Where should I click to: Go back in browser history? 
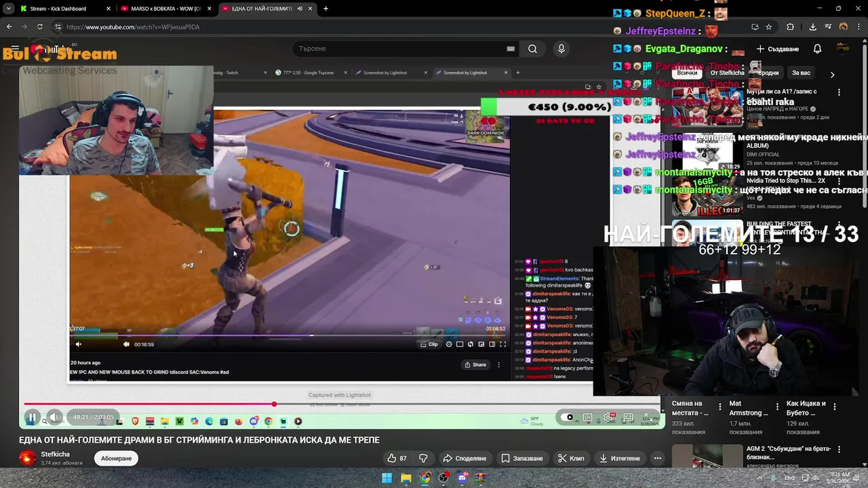click(9, 27)
